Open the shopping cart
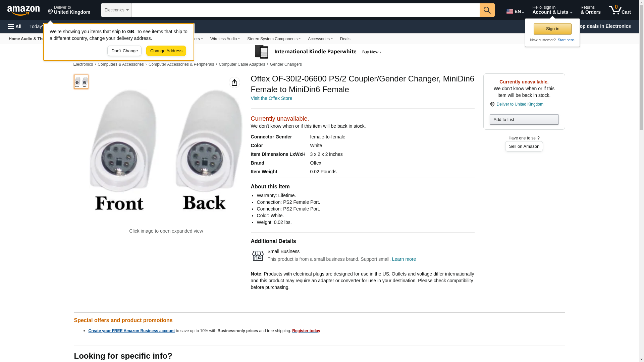This screenshot has width=644, height=362. [x=620, y=10]
